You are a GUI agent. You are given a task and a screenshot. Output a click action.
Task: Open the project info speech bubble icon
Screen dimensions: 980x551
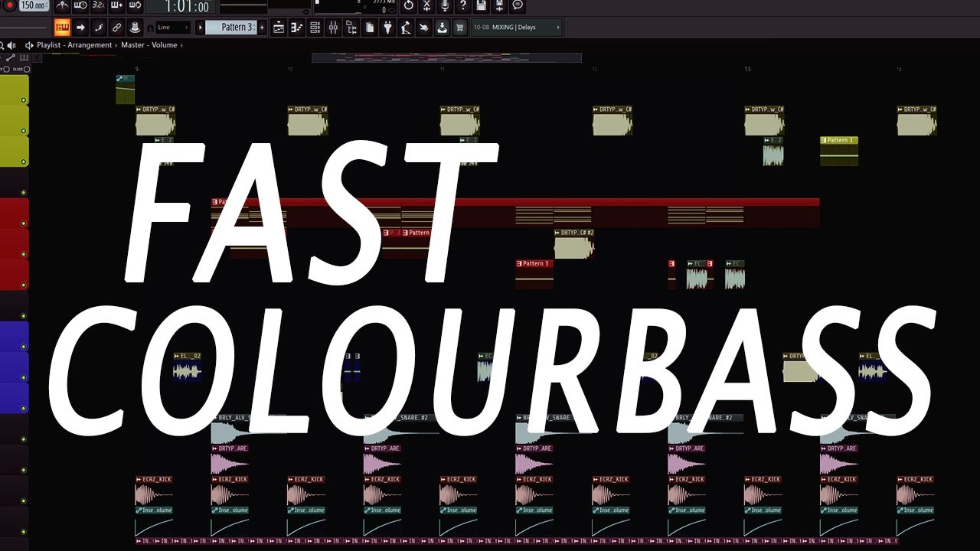pyautogui.click(x=518, y=5)
